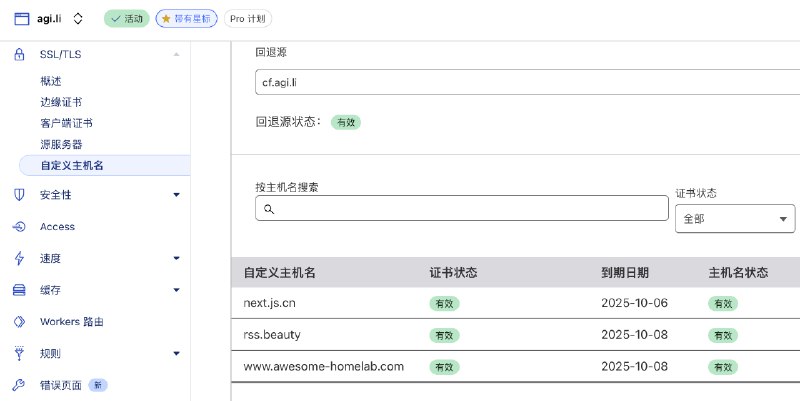The width and height of the screenshot is (800, 401).
Task: Expand the 速度 menu arrow
Action: point(176,258)
